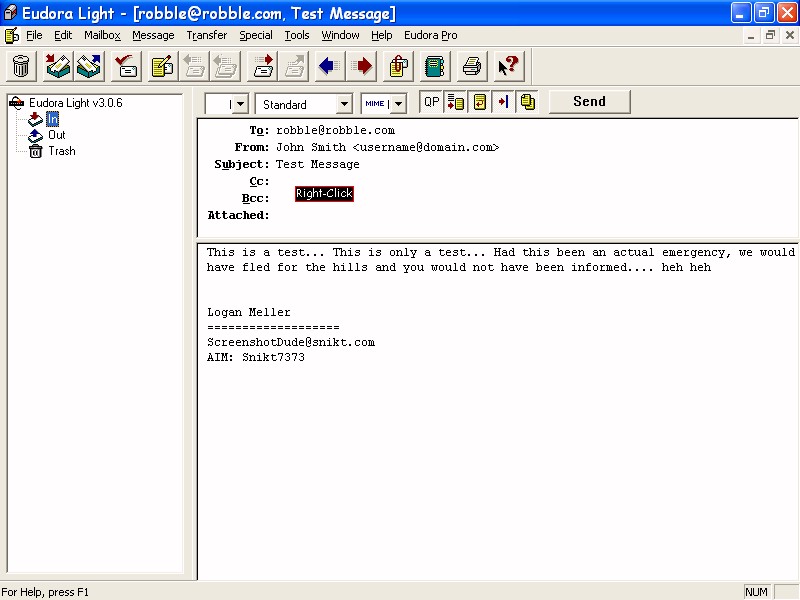This screenshot has height=600, width=800.
Task: Go to previous message with blue arrow
Action: (330, 66)
